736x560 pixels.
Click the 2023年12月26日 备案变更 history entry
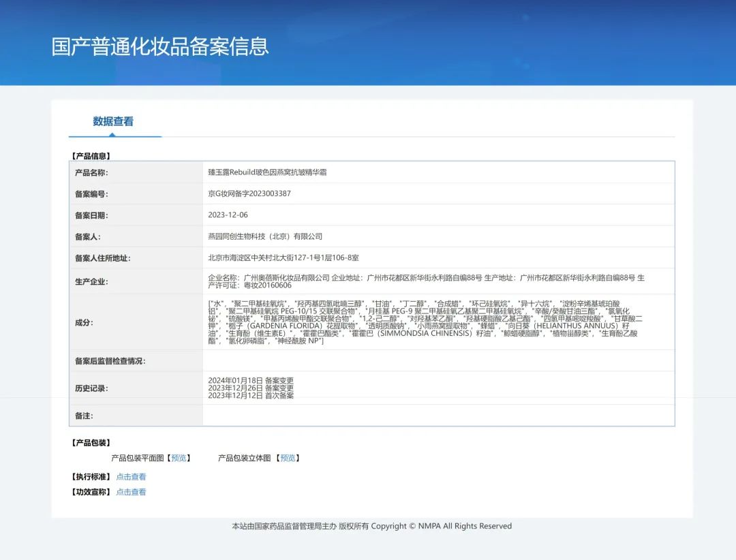[x=251, y=388]
